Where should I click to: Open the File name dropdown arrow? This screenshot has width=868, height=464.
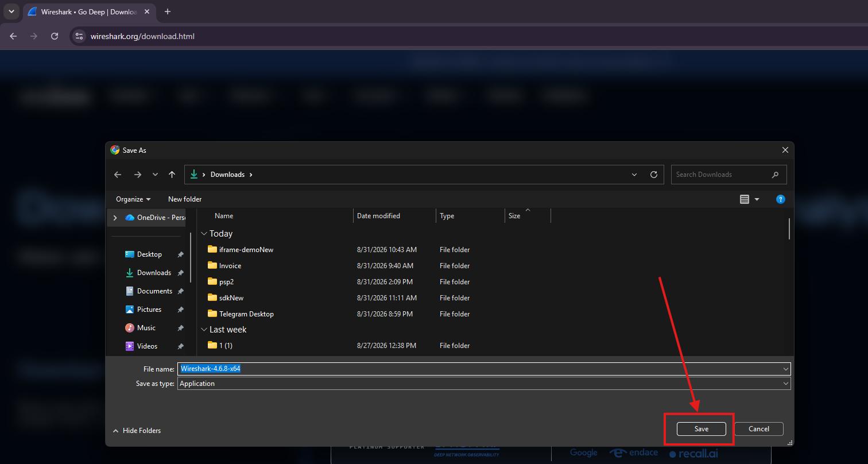(786, 369)
